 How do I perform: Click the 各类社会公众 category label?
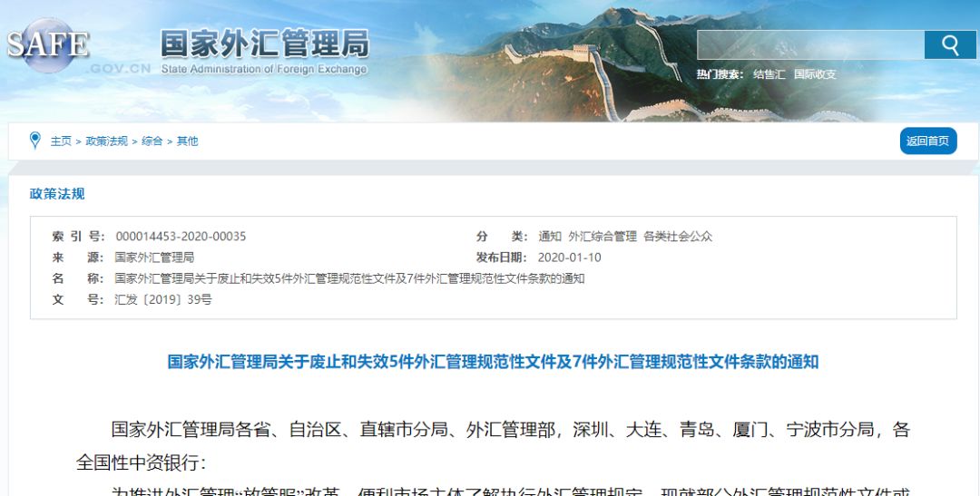[x=678, y=236]
